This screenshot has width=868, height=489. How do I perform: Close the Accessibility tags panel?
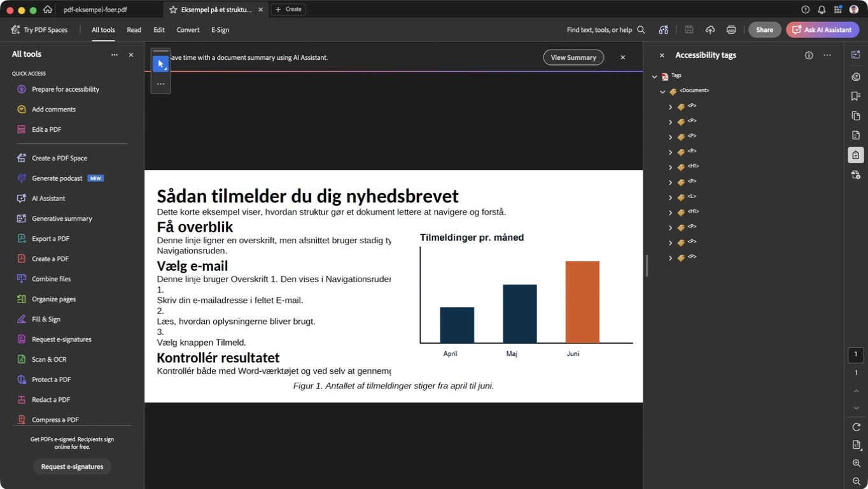pyautogui.click(x=662, y=55)
